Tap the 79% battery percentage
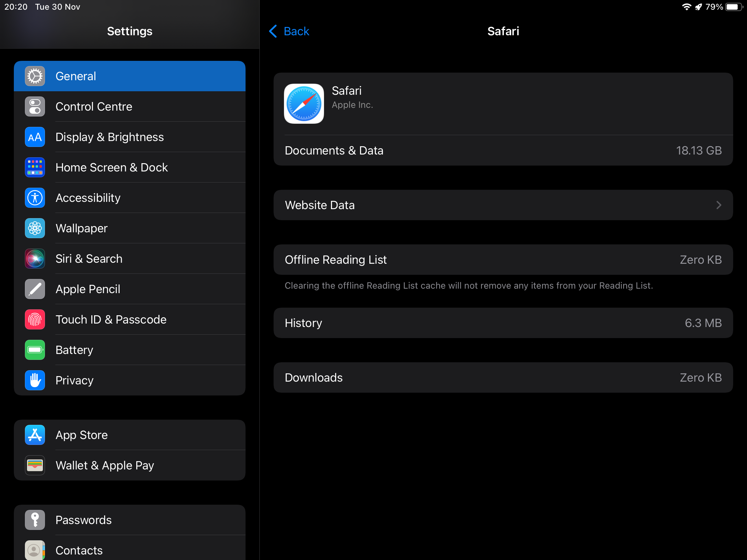Viewport: 747px width, 560px height. click(x=714, y=7)
